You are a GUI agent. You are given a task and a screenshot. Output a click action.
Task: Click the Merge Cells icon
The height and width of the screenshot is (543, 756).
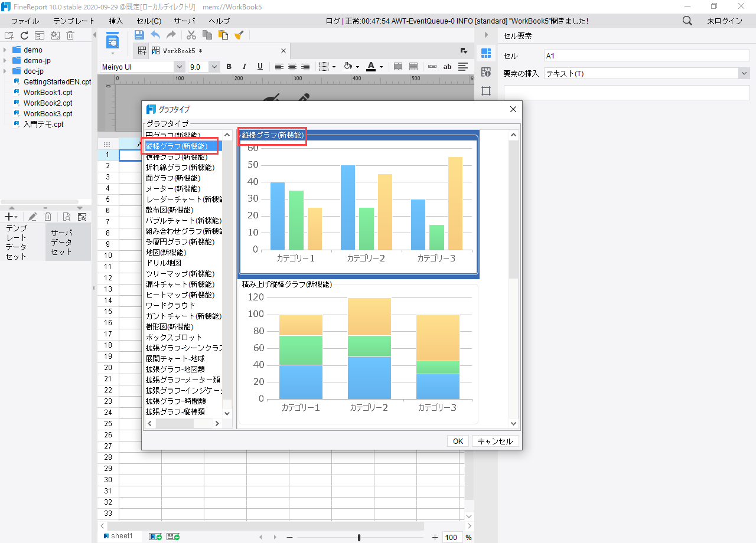point(398,67)
